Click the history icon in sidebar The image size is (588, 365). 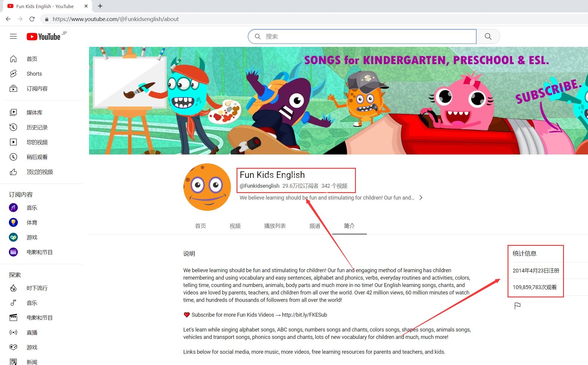point(13,127)
